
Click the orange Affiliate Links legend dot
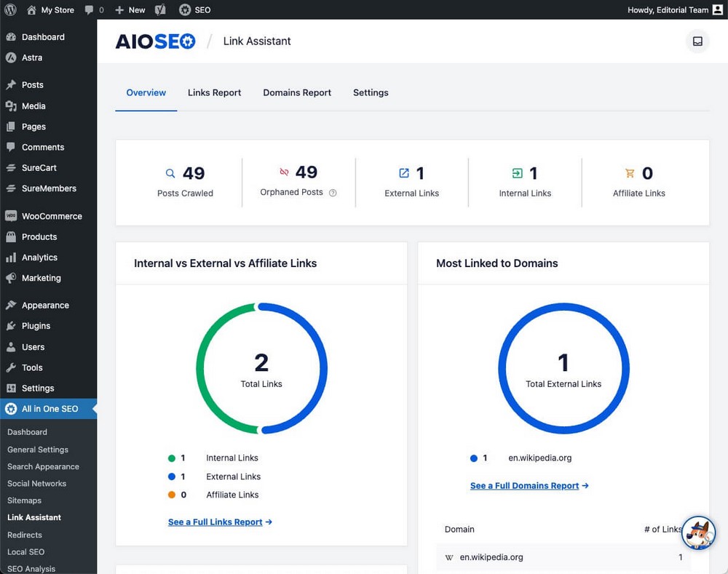pos(171,495)
